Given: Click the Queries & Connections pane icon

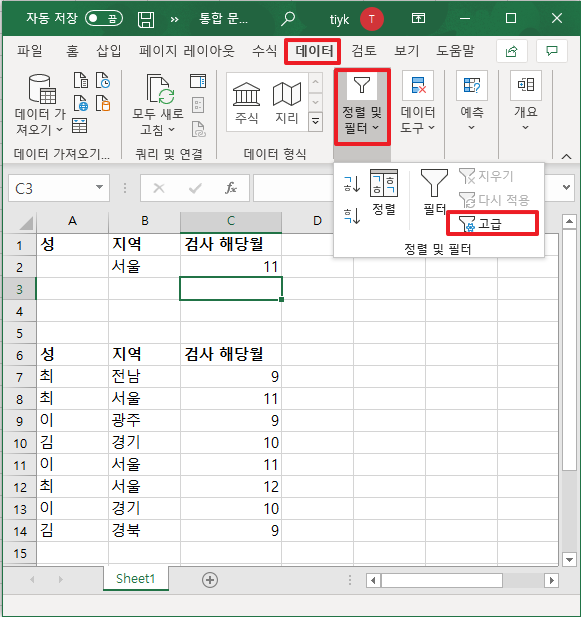Looking at the screenshot, I should pos(198,81).
